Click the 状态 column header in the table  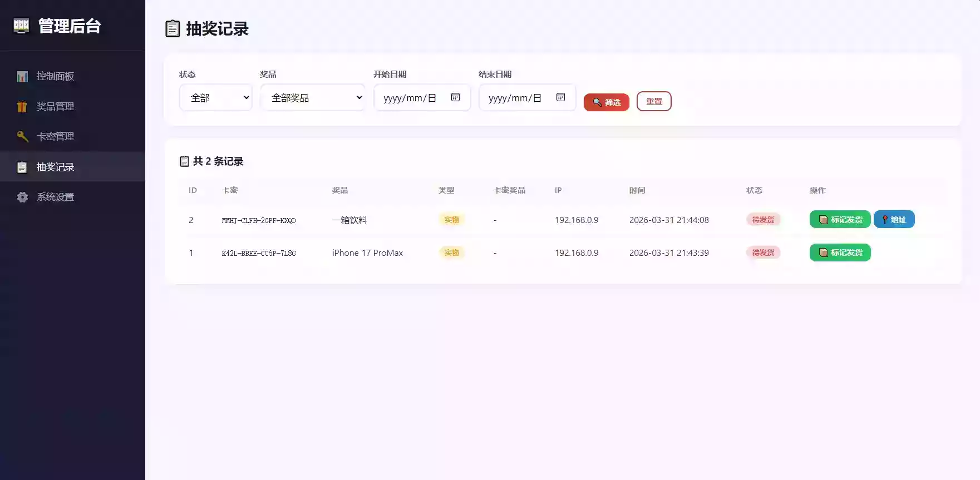coord(754,190)
